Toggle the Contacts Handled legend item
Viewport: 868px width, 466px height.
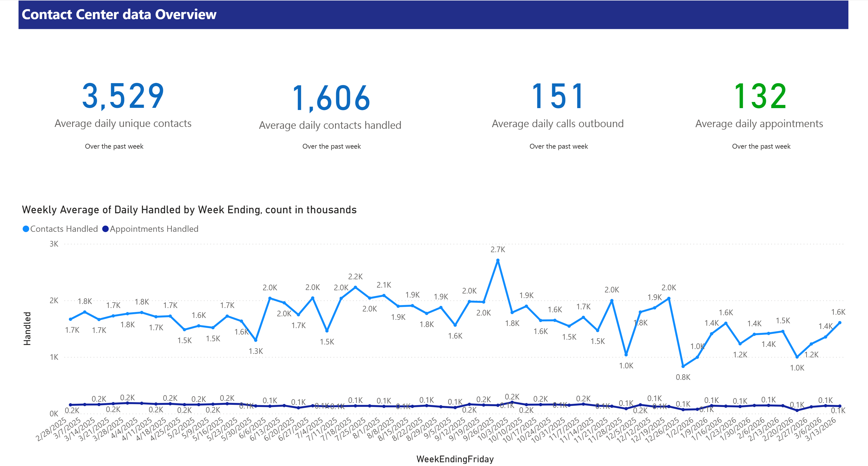point(63,229)
